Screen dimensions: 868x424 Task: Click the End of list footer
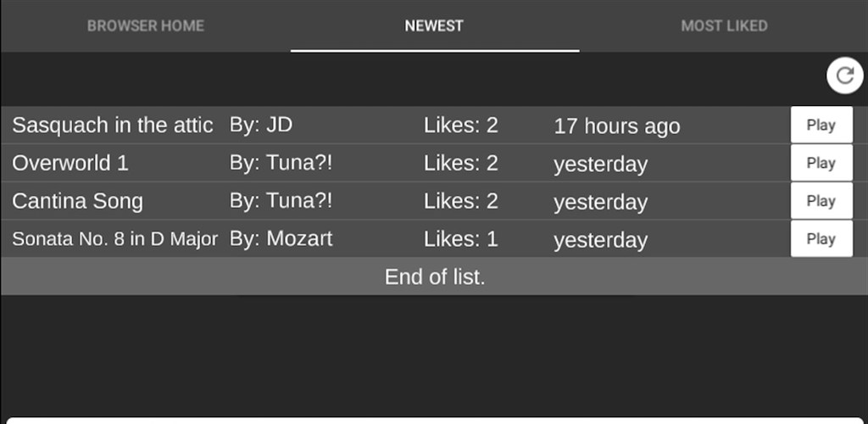pos(434,277)
